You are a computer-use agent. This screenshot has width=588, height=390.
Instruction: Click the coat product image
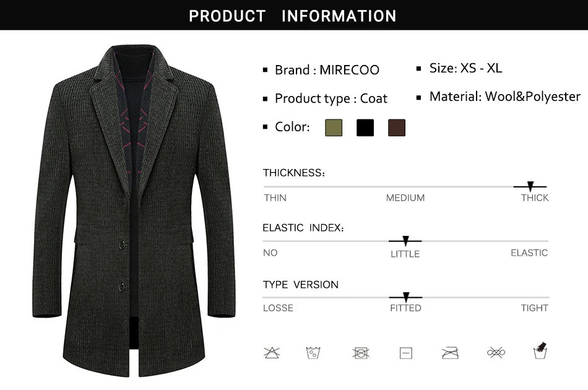(x=134, y=211)
